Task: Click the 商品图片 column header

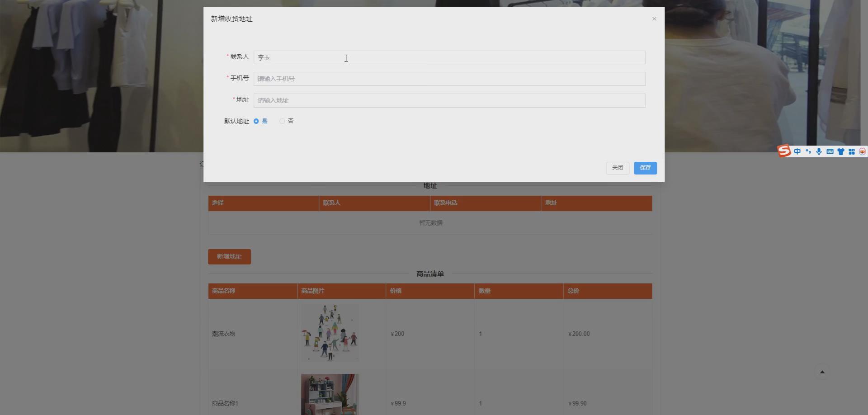Action: [x=341, y=291]
